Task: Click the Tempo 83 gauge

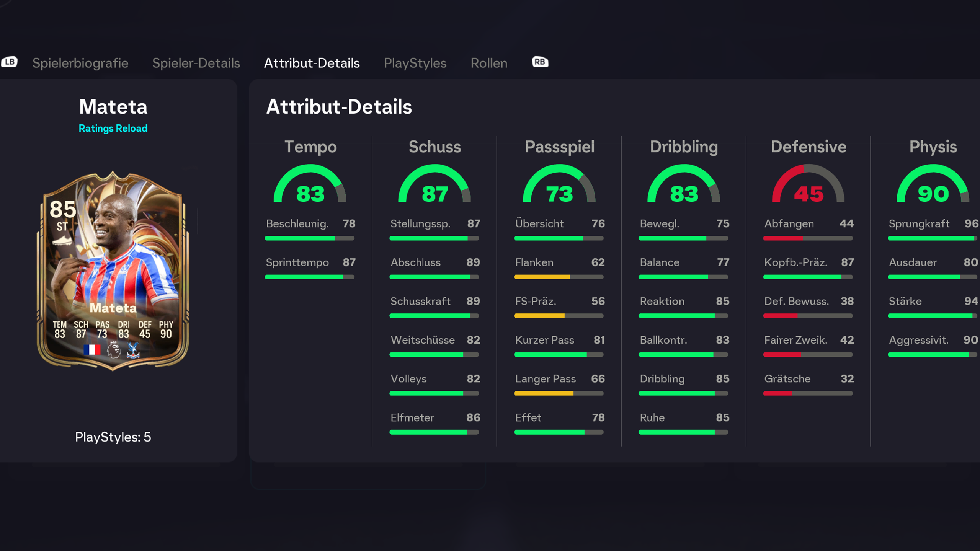Action: click(310, 186)
